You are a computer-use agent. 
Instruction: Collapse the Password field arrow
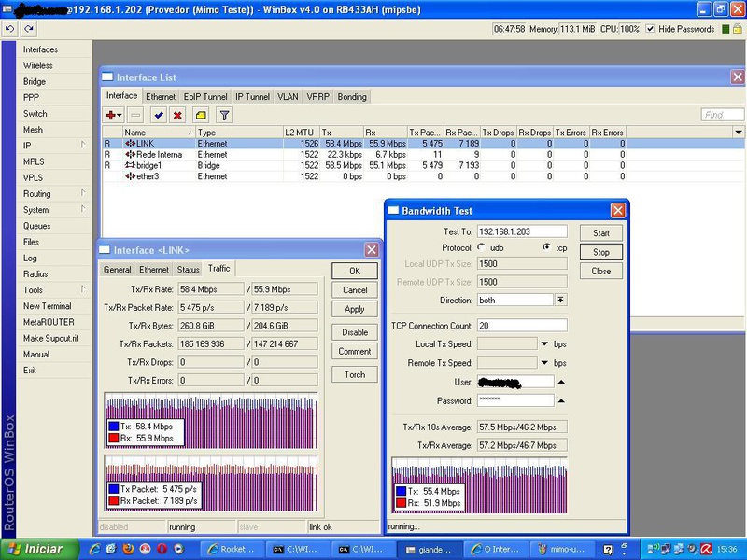click(561, 400)
